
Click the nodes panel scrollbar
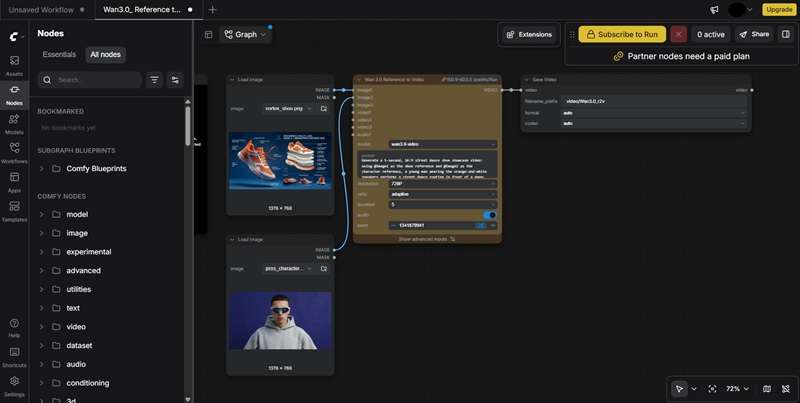tap(188, 125)
